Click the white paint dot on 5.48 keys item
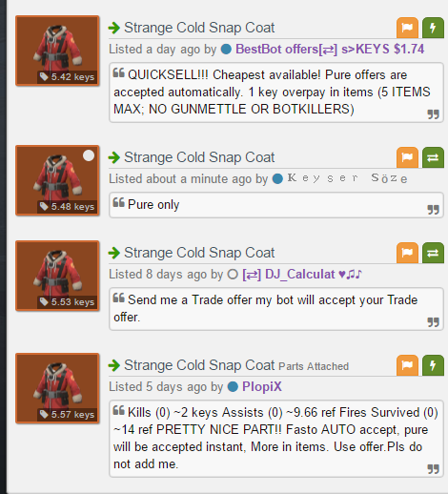This screenshot has width=448, height=494. point(89,155)
